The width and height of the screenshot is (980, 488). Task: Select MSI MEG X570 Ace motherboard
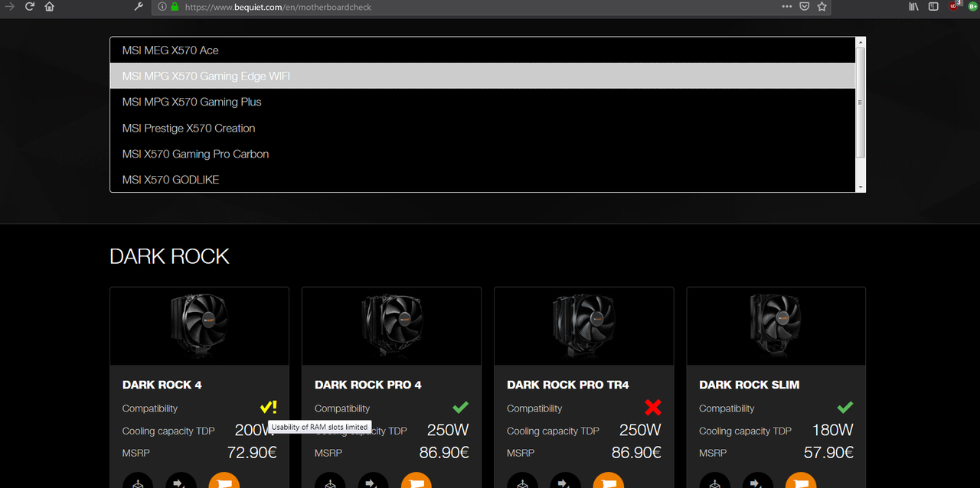tap(482, 50)
